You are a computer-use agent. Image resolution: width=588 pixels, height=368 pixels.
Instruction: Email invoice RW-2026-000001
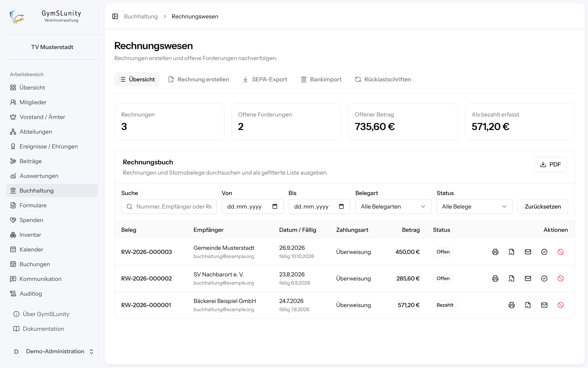point(544,305)
